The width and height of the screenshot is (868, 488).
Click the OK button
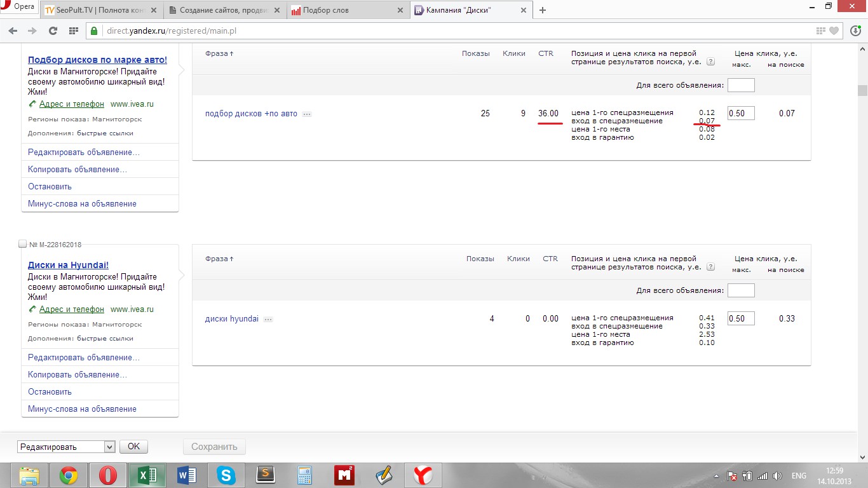133,447
